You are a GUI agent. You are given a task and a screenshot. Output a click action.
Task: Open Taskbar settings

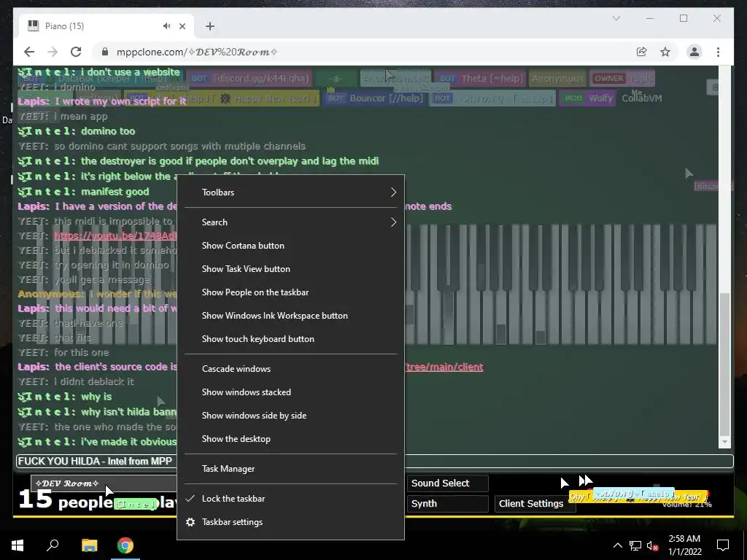290,522
